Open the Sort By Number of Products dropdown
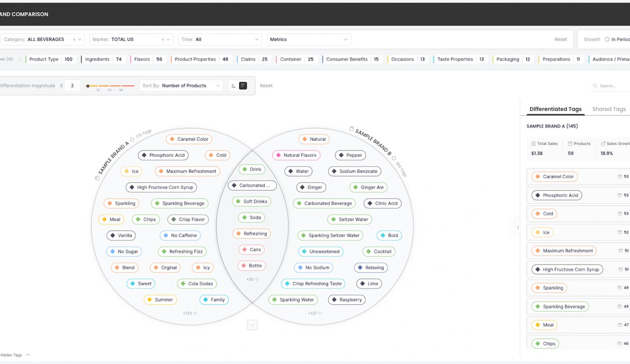Viewport: 630px width, 364px height. pyautogui.click(x=181, y=86)
